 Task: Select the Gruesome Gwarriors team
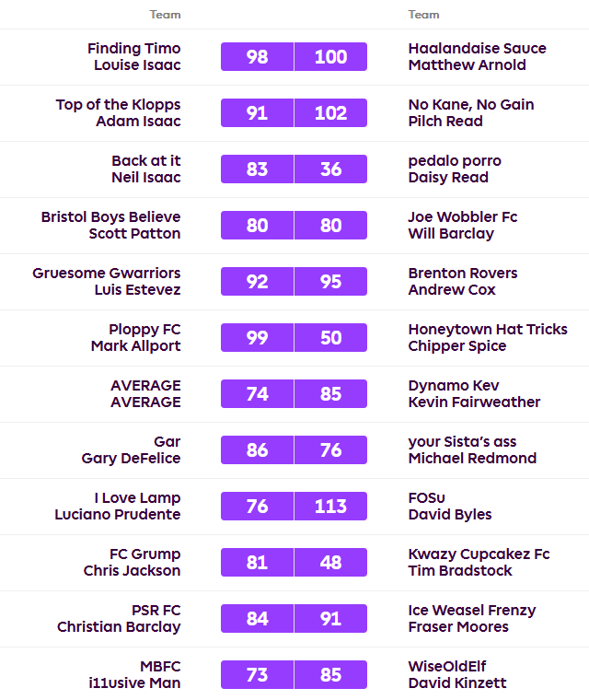point(107,274)
